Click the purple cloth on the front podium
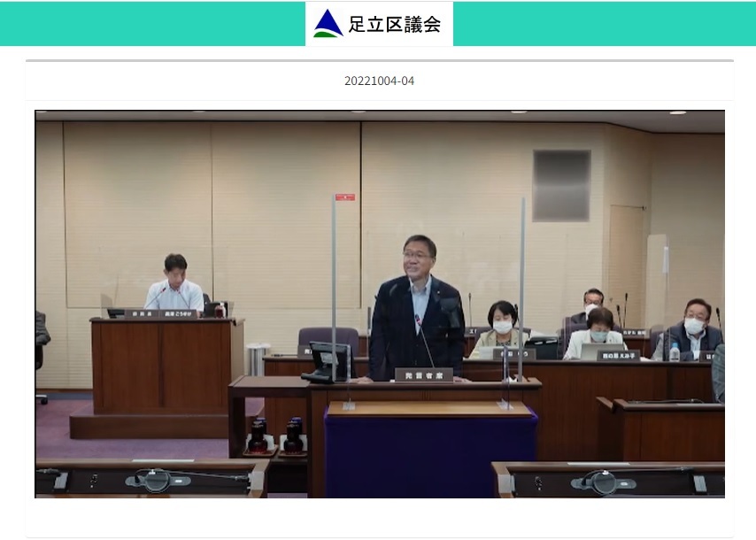This screenshot has height=540, width=756. click(430, 451)
